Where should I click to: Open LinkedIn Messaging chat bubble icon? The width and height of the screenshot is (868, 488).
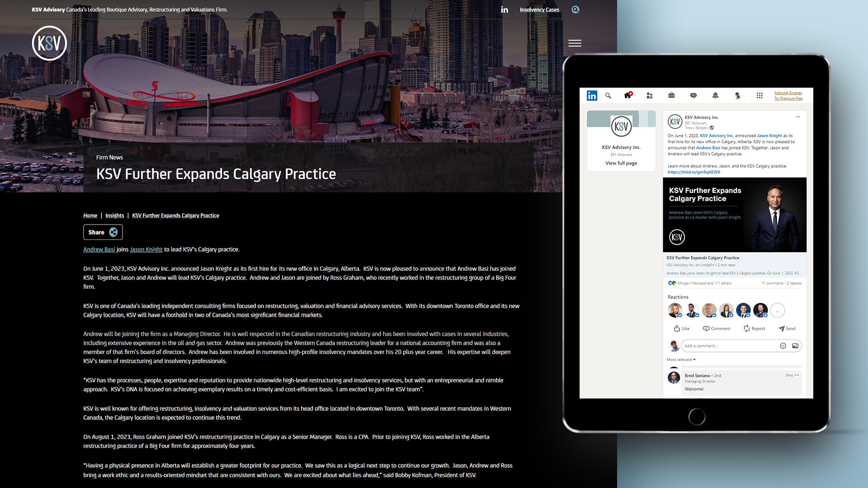point(693,95)
